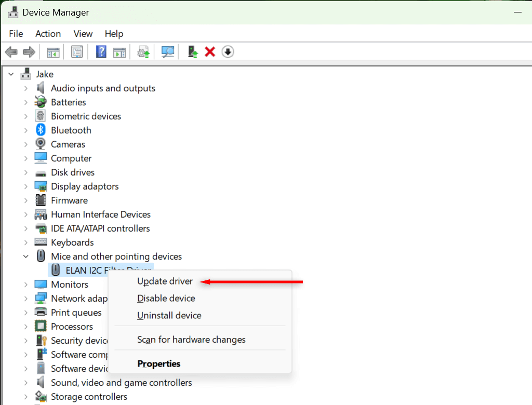Image resolution: width=532 pixels, height=405 pixels.
Task: Click the Batteries category icon
Action: coord(41,102)
